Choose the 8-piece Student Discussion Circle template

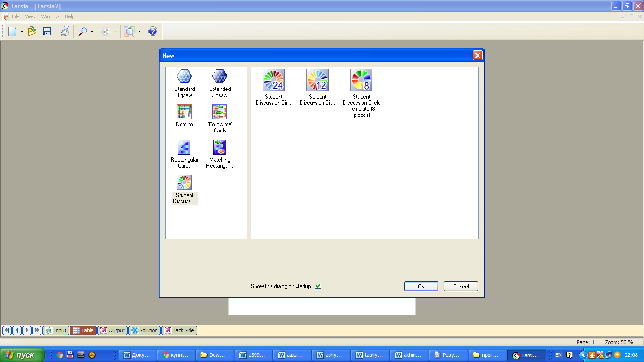pos(361,80)
